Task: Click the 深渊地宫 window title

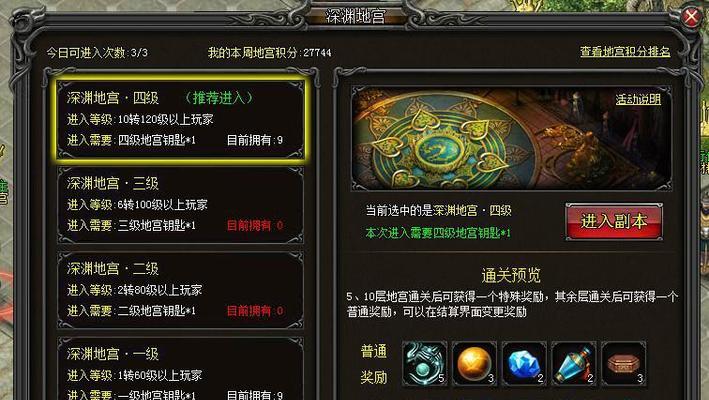Action: [355, 15]
